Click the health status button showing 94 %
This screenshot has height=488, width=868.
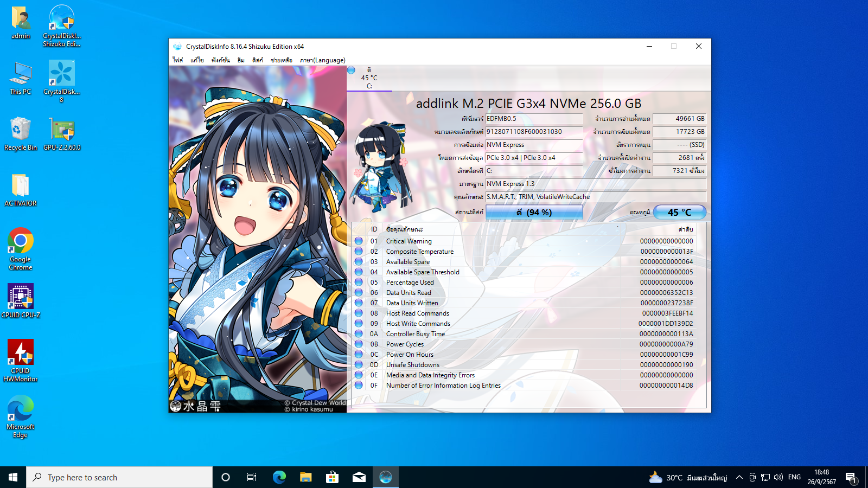tap(534, 212)
